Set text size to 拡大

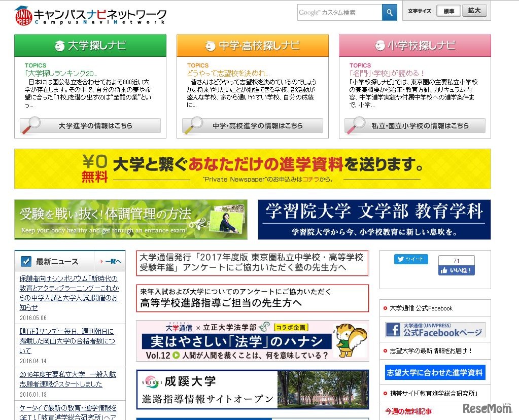tap(474, 11)
